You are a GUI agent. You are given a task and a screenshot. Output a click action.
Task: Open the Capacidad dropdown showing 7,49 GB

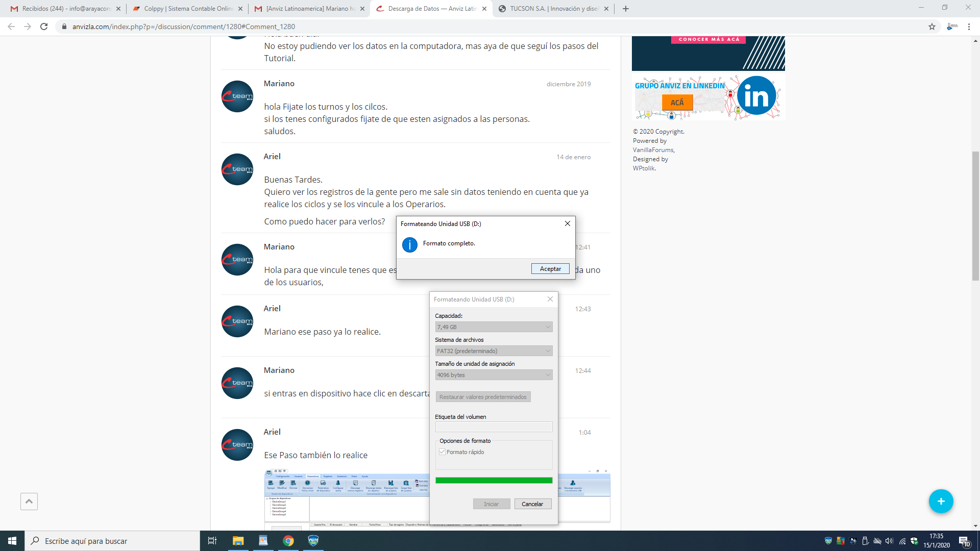tap(494, 327)
